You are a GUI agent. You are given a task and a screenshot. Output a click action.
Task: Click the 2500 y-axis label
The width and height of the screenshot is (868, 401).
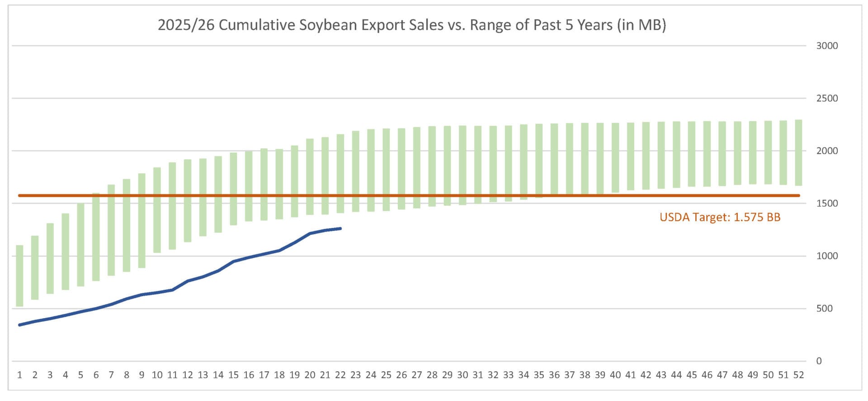[827, 98]
